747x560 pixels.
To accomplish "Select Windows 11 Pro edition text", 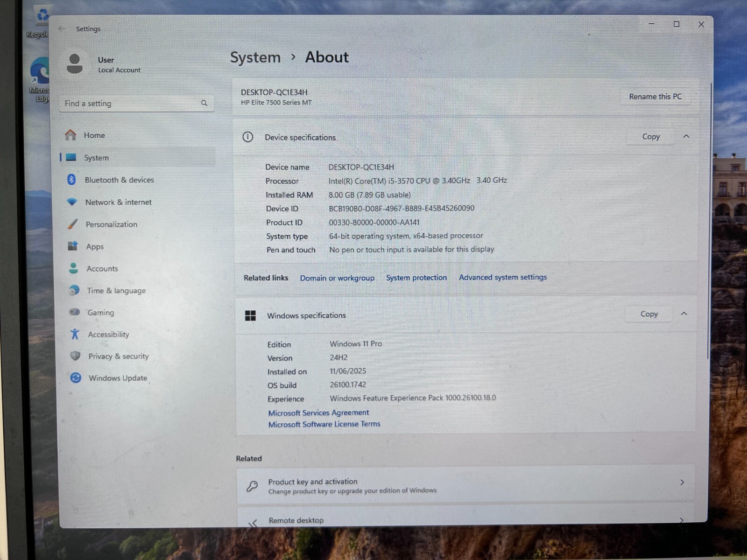I will tap(356, 344).
